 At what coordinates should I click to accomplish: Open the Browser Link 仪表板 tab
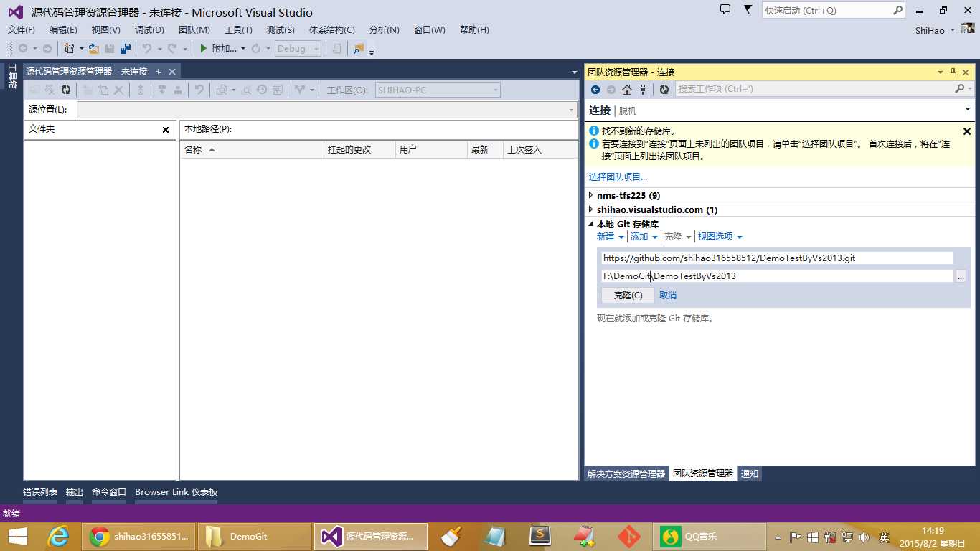[x=176, y=492]
